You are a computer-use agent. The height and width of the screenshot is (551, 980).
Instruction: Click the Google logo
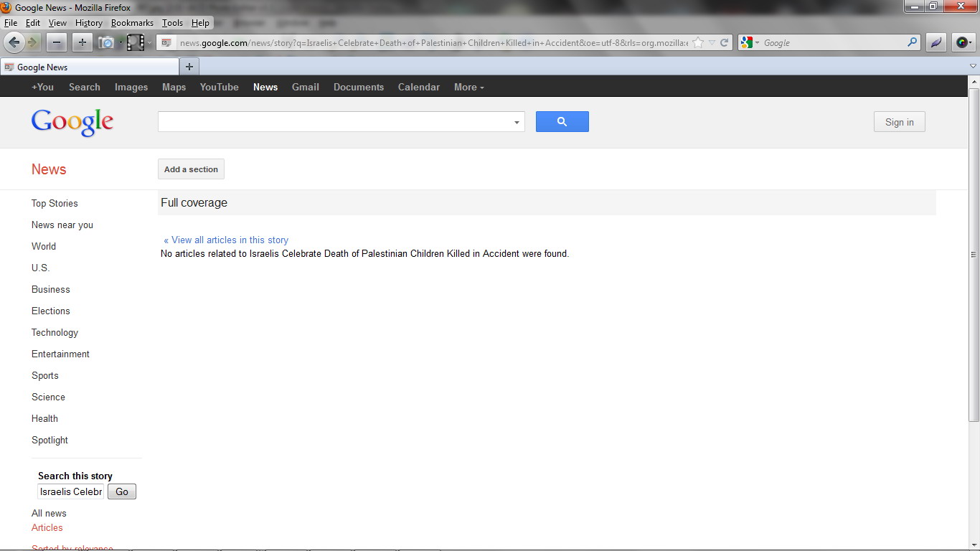click(x=72, y=123)
